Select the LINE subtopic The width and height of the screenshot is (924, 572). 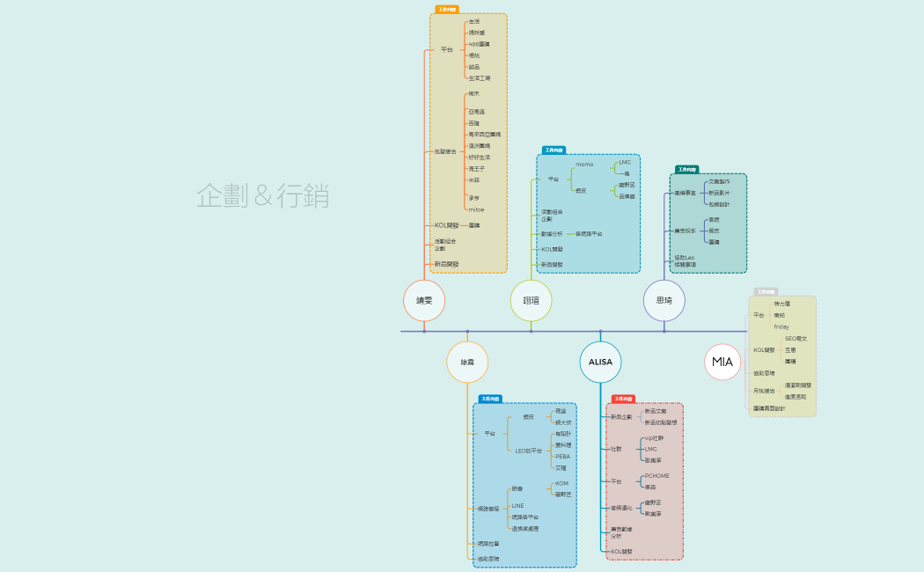[517, 506]
